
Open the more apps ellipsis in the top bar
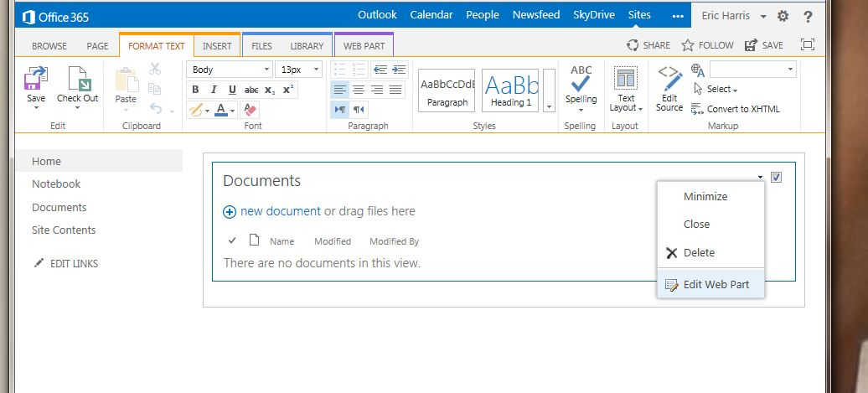point(678,16)
